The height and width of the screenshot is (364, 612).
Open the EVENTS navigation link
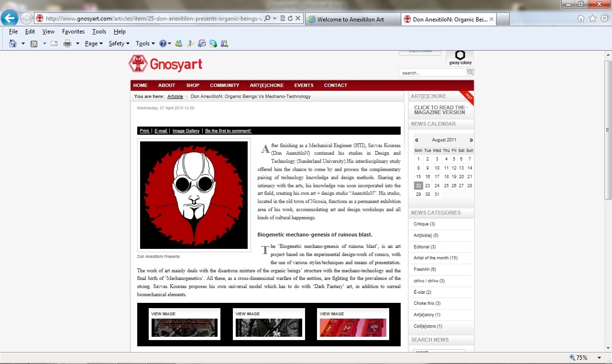[x=304, y=86]
